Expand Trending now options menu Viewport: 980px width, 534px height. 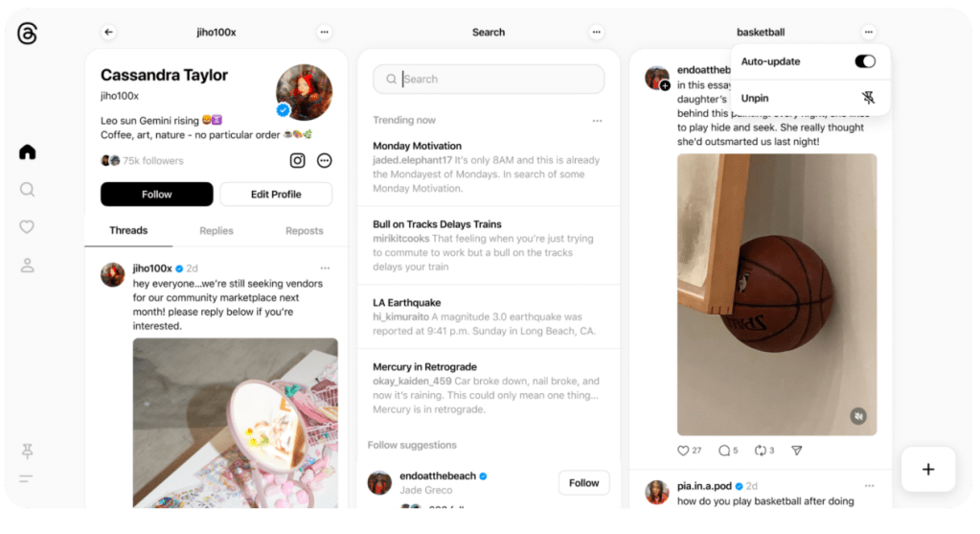(597, 121)
